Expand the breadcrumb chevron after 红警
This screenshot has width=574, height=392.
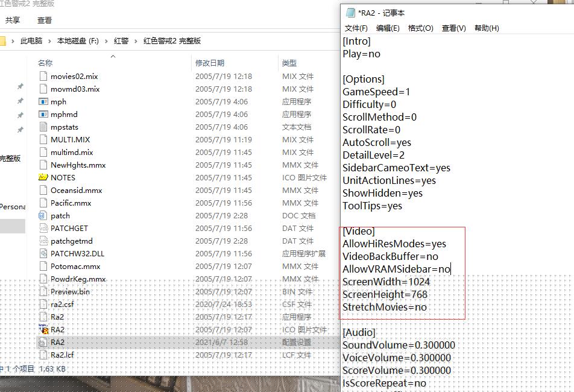tap(136, 41)
